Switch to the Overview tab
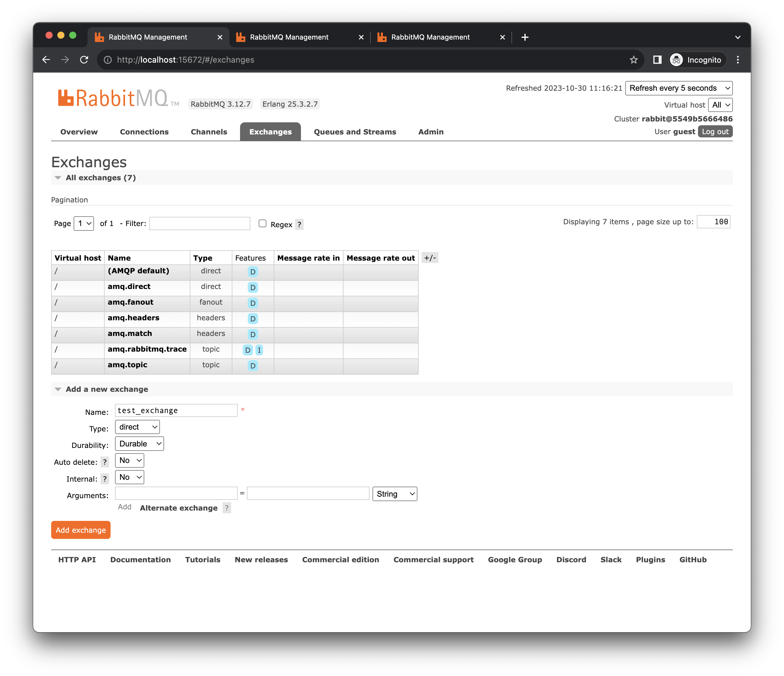Image resolution: width=784 pixels, height=676 pixels. tap(79, 132)
